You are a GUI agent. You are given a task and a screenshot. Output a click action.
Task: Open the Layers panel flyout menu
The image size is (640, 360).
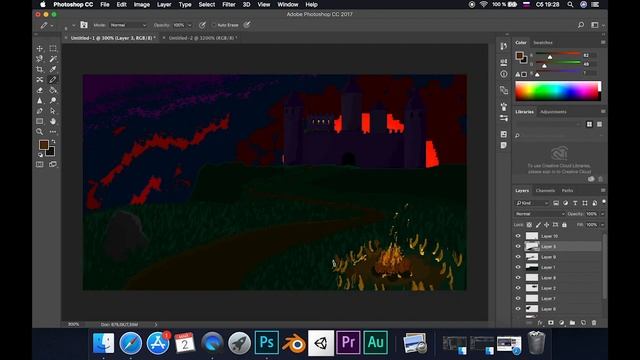603,191
